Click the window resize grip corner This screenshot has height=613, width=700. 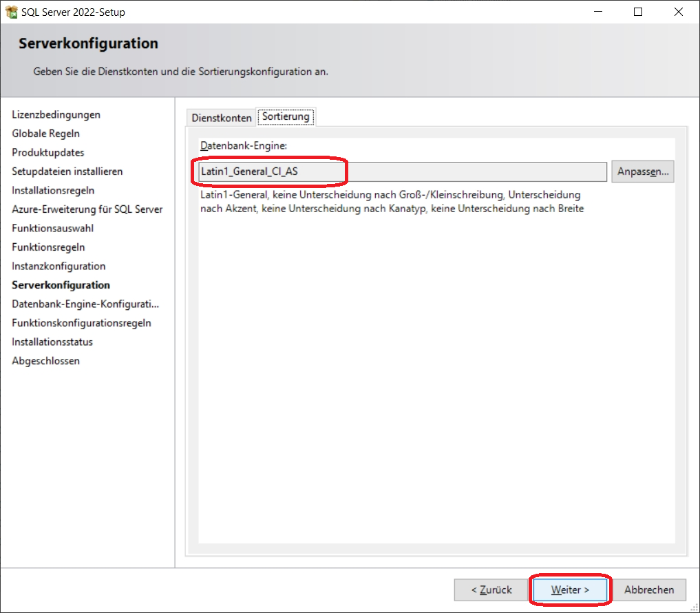694,607
